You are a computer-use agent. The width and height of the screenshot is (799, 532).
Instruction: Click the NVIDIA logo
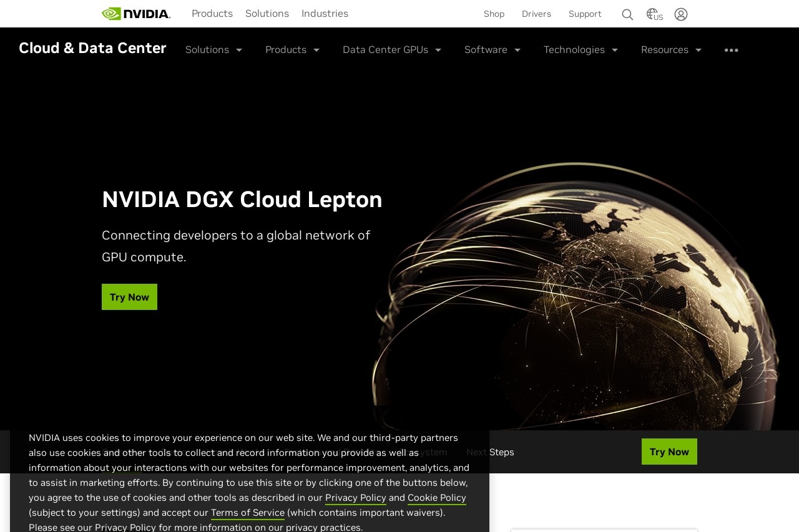click(136, 14)
